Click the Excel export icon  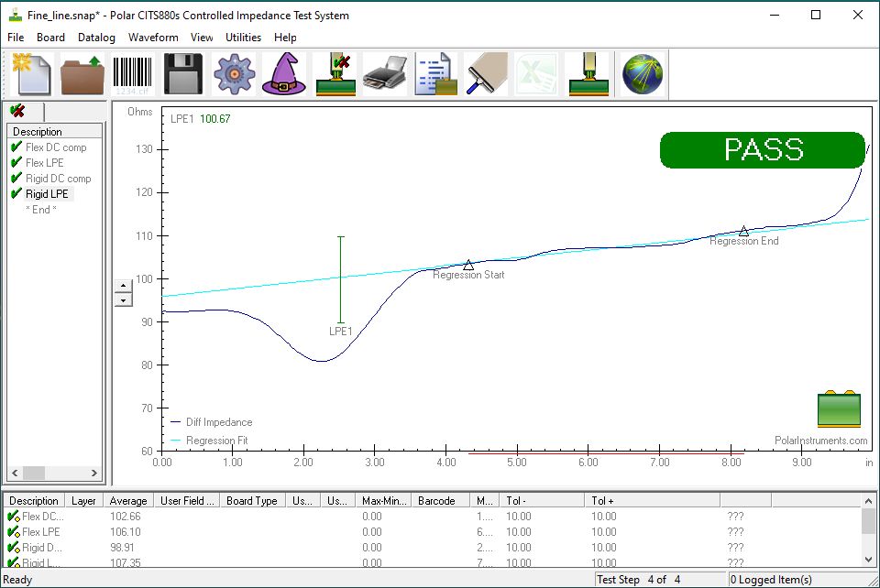(x=536, y=74)
